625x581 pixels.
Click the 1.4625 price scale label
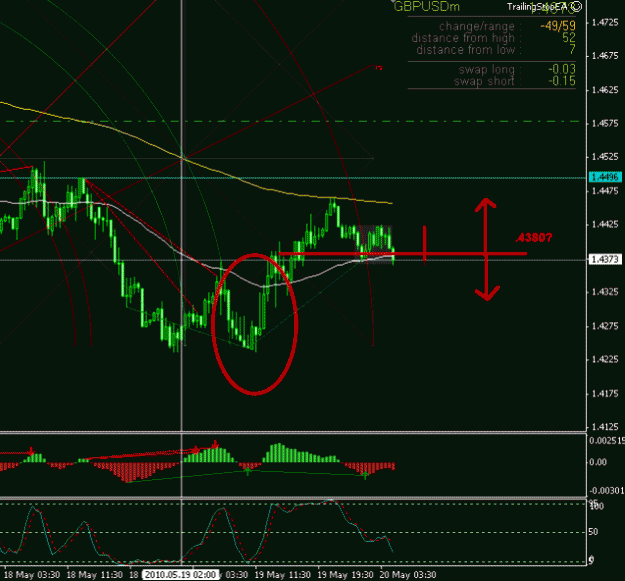605,90
